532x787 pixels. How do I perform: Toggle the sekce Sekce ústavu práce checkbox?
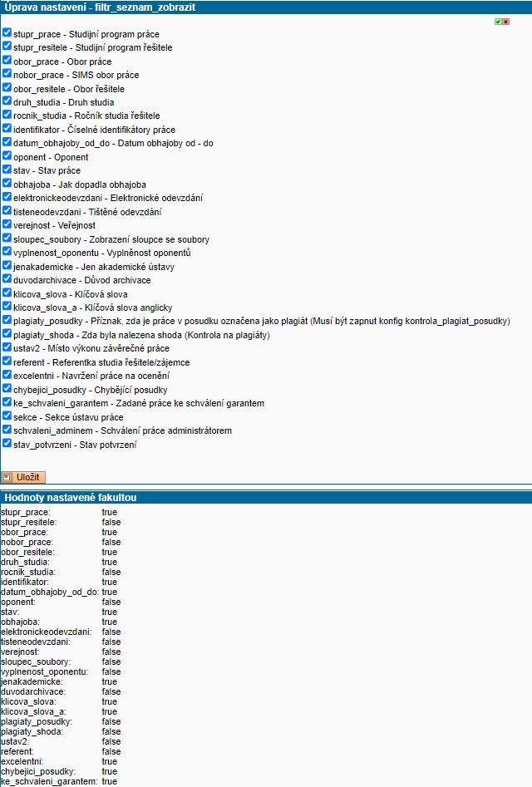point(7,416)
